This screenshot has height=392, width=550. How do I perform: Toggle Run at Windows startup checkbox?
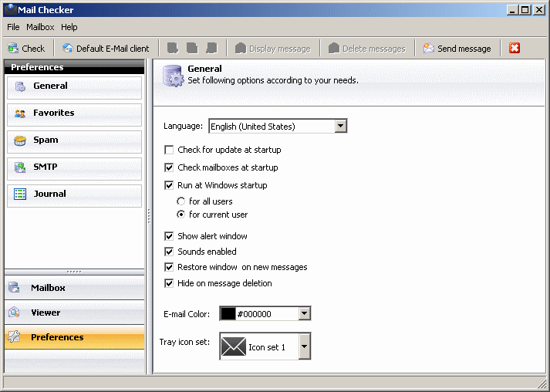pyautogui.click(x=169, y=185)
